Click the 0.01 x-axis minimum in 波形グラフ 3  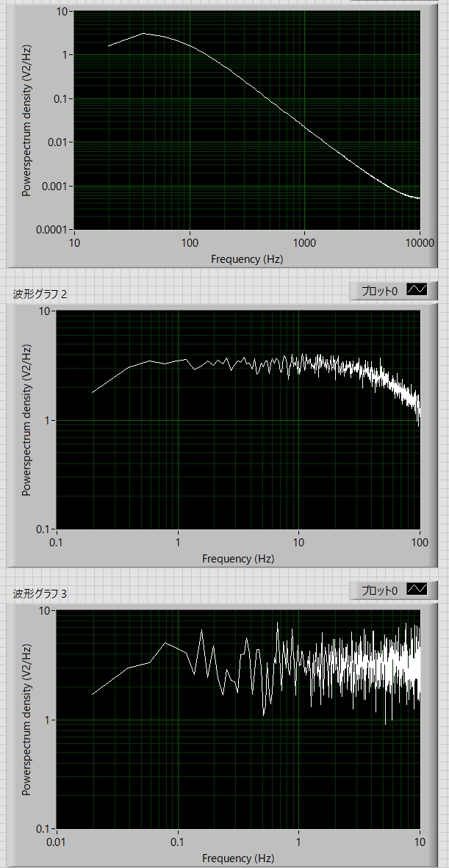[56, 843]
